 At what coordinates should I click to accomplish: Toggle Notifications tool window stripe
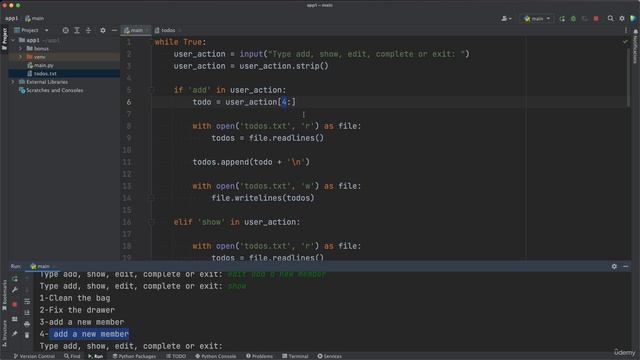coord(635,47)
